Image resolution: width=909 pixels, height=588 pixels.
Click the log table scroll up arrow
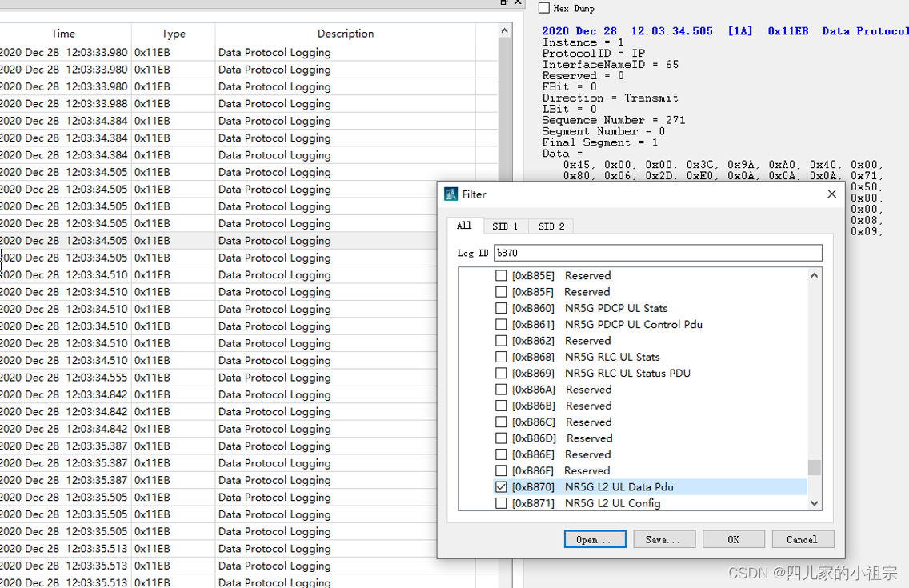point(504,30)
